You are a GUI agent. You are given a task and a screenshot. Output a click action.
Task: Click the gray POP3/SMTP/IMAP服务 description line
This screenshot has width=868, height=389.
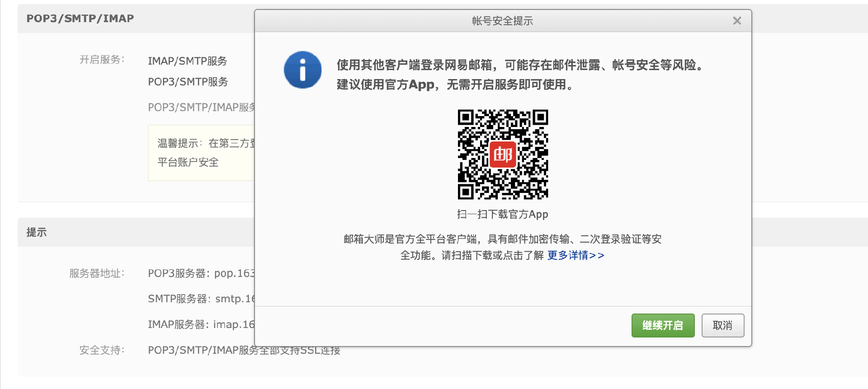point(201,107)
